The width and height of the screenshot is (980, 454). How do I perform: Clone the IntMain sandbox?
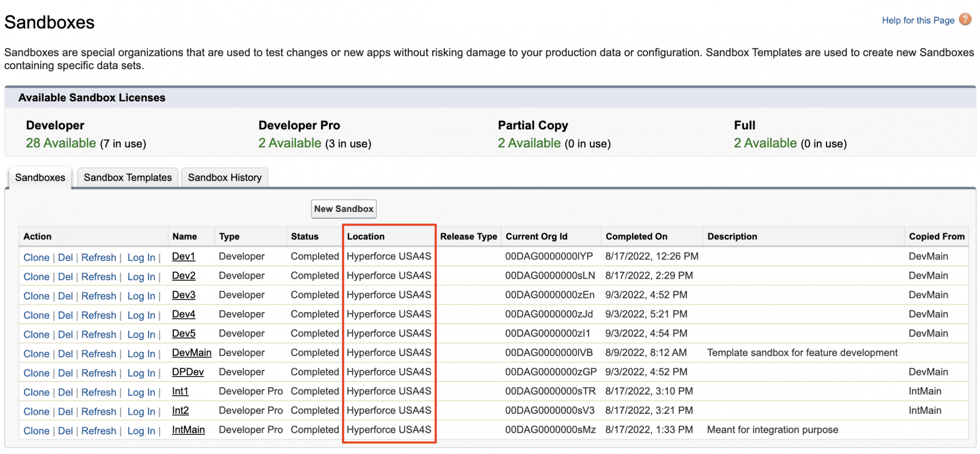pyautogui.click(x=36, y=431)
